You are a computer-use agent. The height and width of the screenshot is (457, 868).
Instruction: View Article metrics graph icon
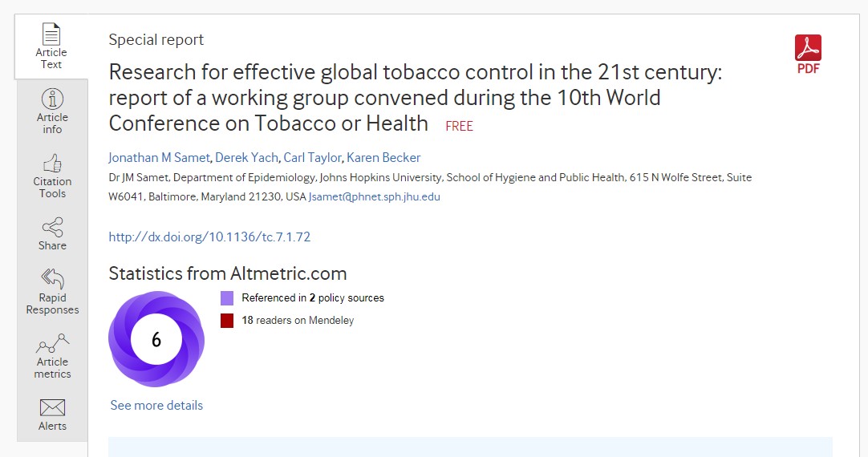pos(52,344)
